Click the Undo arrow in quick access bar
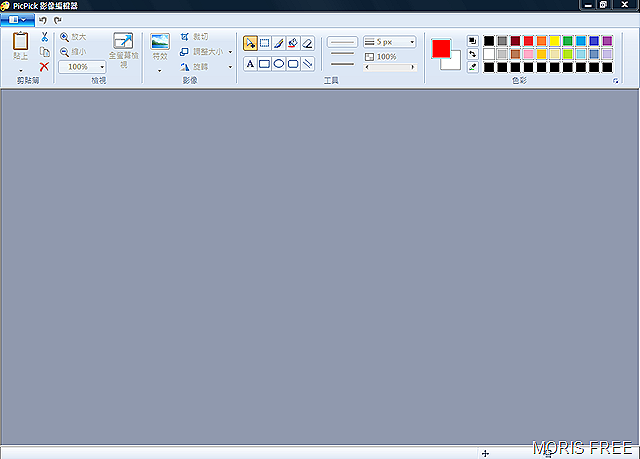 coord(42,20)
